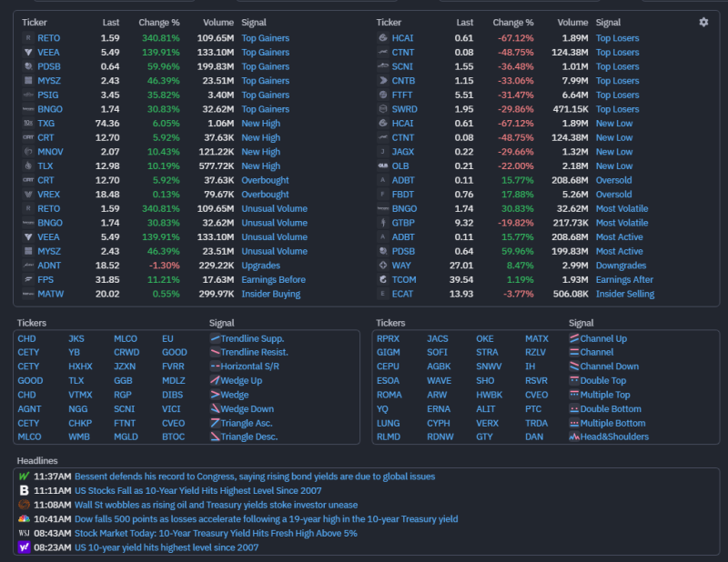Click the company logo next to SWRD

pyautogui.click(x=383, y=109)
